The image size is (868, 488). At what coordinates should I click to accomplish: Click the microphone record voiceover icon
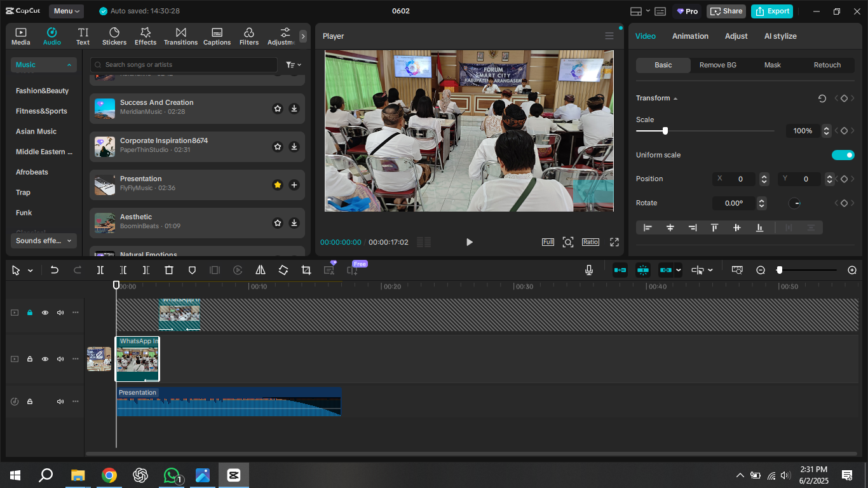[589, 270]
